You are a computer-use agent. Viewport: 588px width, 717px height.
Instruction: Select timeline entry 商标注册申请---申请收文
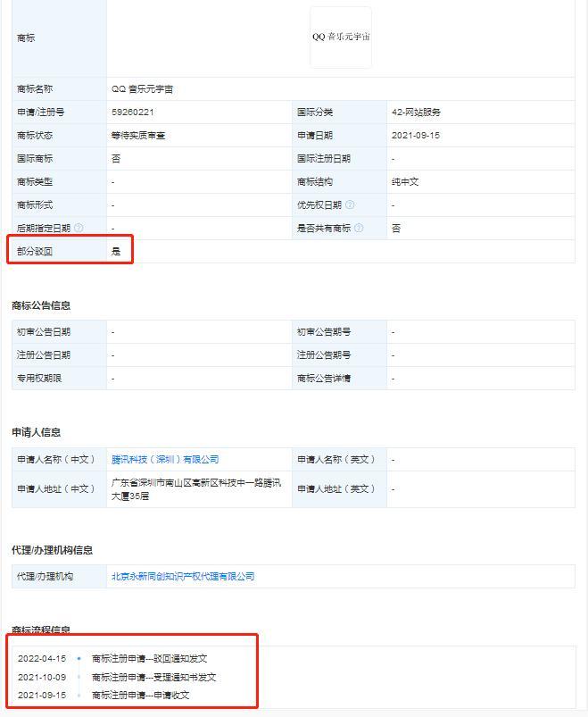140,695
